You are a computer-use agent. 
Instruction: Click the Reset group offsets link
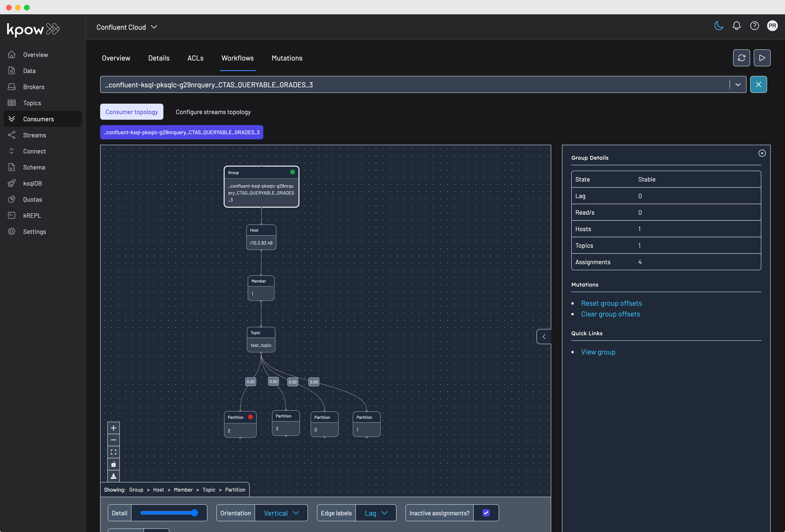[x=611, y=303]
